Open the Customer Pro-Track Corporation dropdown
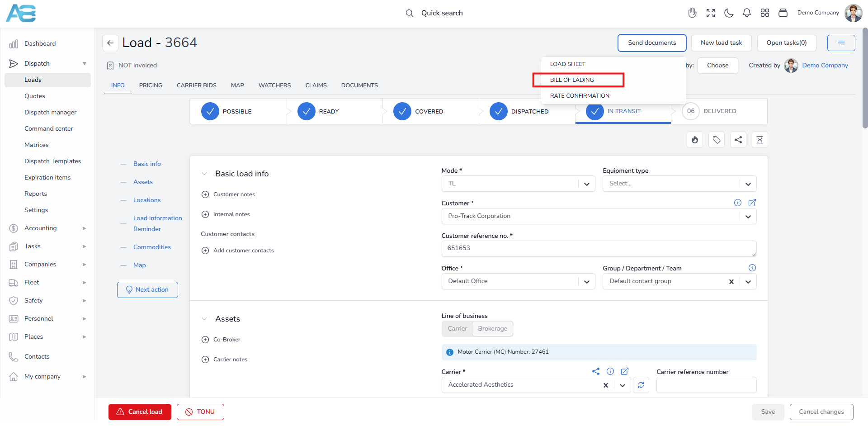 pyautogui.click(x=599, y=216)
